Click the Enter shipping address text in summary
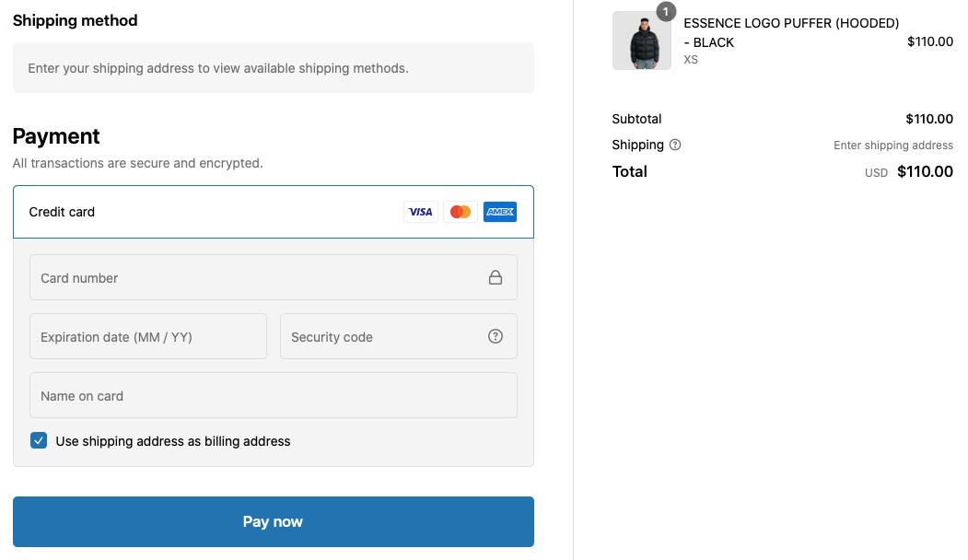 (x=893, y=146)
